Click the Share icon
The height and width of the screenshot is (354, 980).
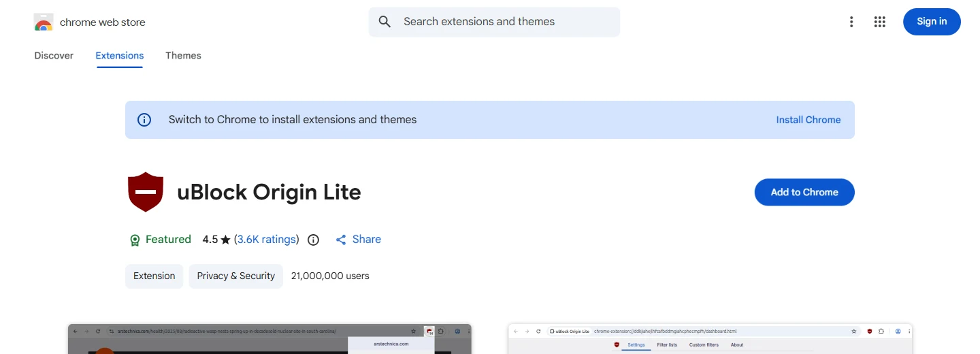tap(341, 240)
